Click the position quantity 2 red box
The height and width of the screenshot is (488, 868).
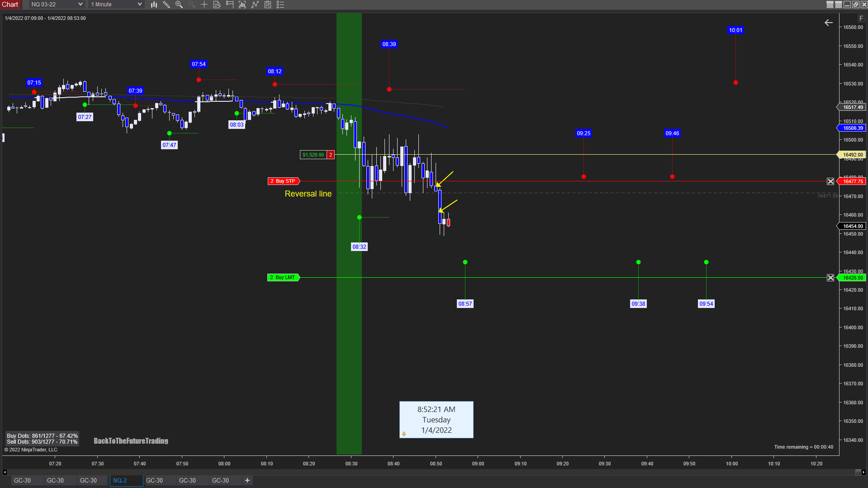point(331,155)
